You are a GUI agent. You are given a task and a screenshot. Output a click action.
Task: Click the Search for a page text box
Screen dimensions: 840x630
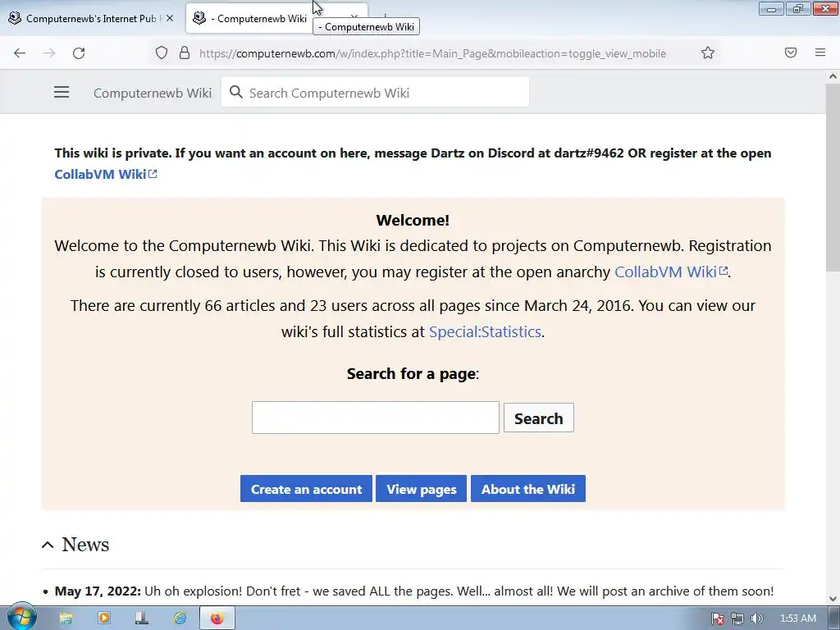[x=376, y=418]
